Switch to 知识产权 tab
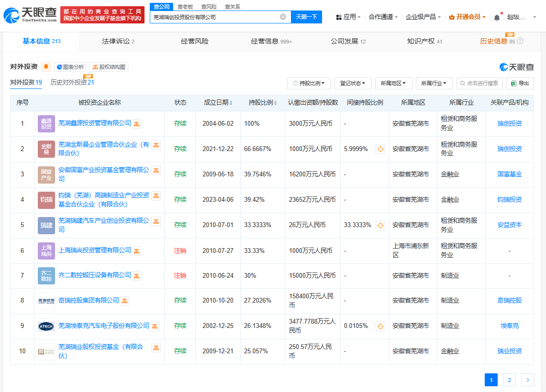The image size is (546, 392). (x=424, y=42)
